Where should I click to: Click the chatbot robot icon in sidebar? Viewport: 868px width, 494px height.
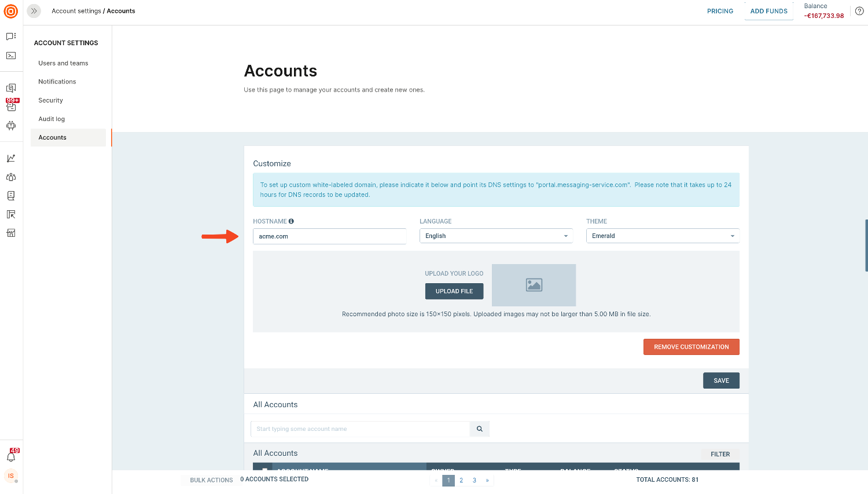coord(11,125)
